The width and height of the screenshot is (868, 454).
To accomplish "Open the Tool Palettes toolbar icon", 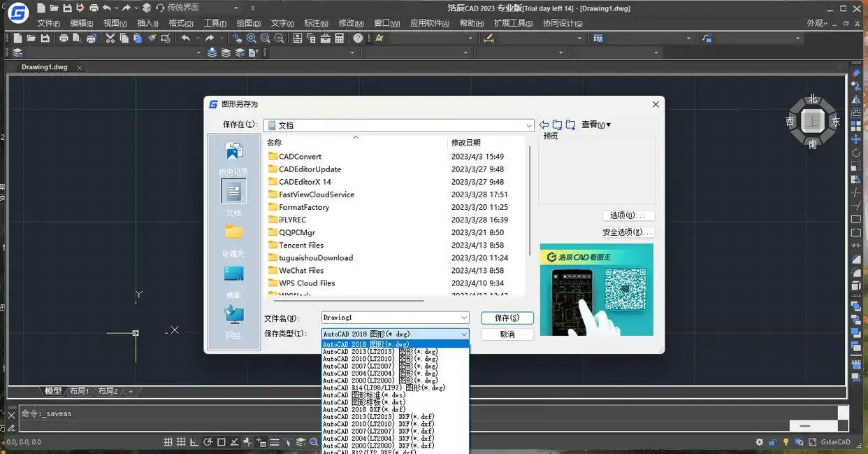I will coord(326,38).
